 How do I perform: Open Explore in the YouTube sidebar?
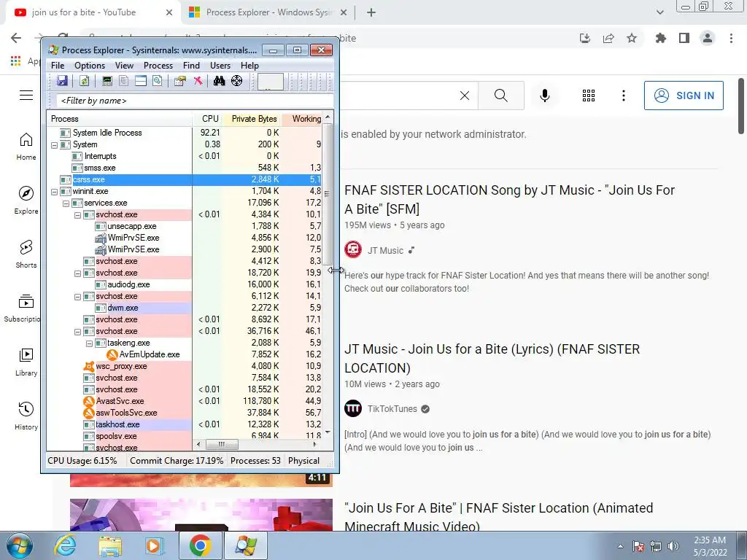click(26, 200)
